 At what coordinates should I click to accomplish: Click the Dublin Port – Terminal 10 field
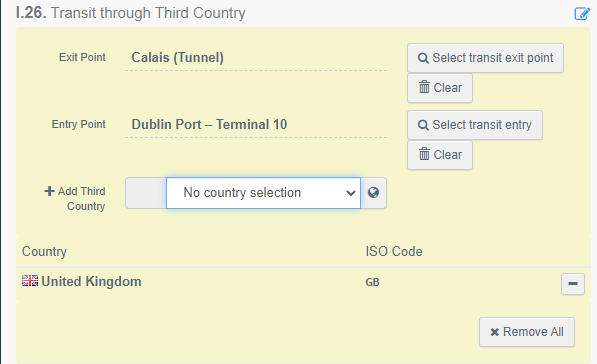[256, 125]
